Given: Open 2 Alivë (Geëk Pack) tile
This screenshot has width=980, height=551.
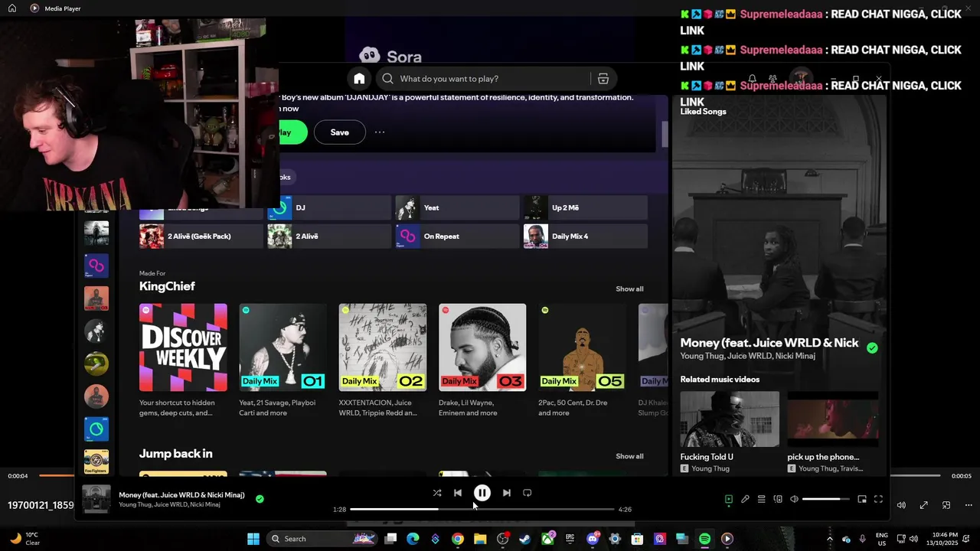Looking at the screenshot, I should tap(201, 236).
